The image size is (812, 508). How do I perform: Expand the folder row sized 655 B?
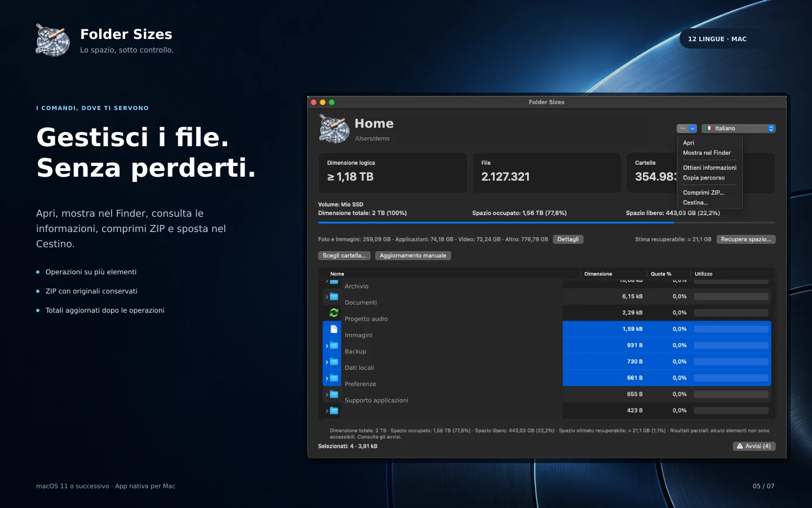pyautogui.click(x=326, y=395)
